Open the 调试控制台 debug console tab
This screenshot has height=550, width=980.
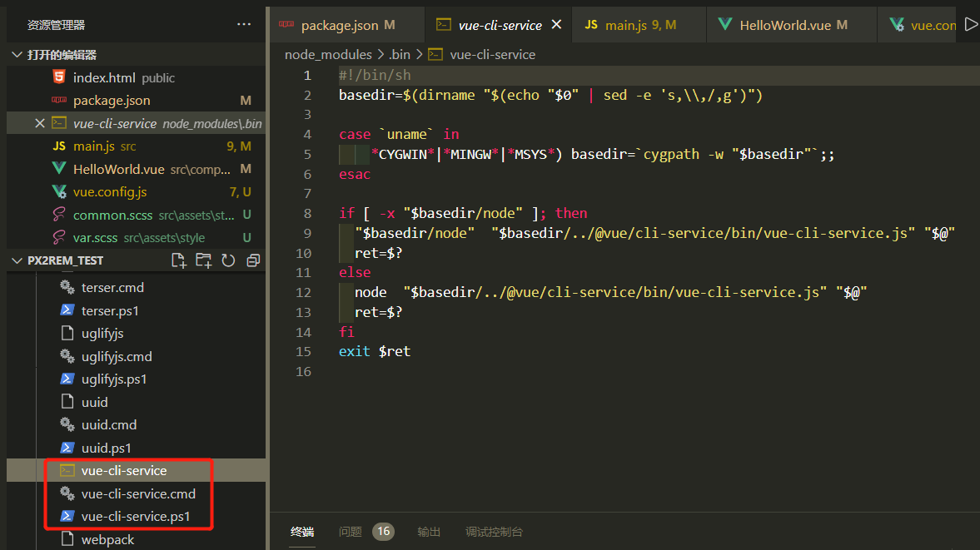coord(494,532)
